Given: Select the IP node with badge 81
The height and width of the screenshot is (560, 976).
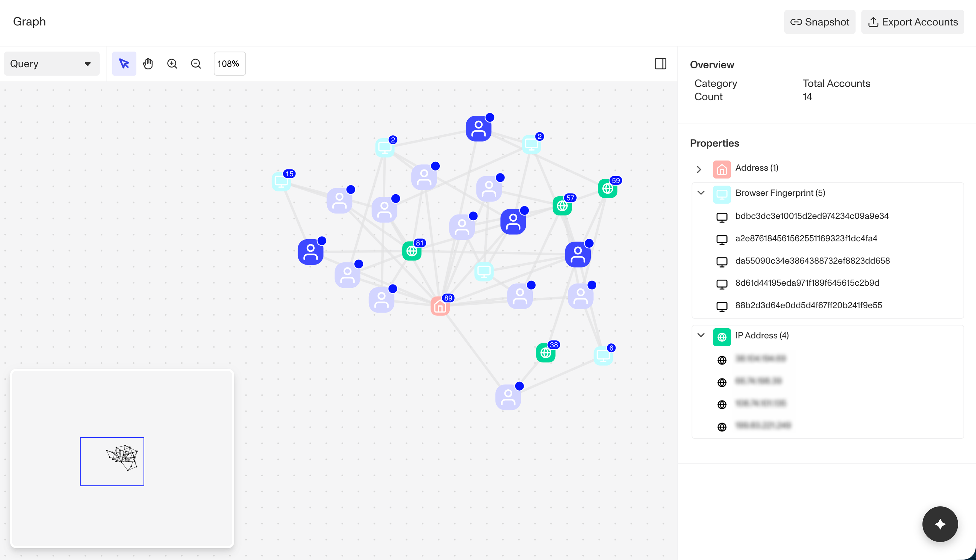Looking at the screenshot, I should [x=412, y=251].
